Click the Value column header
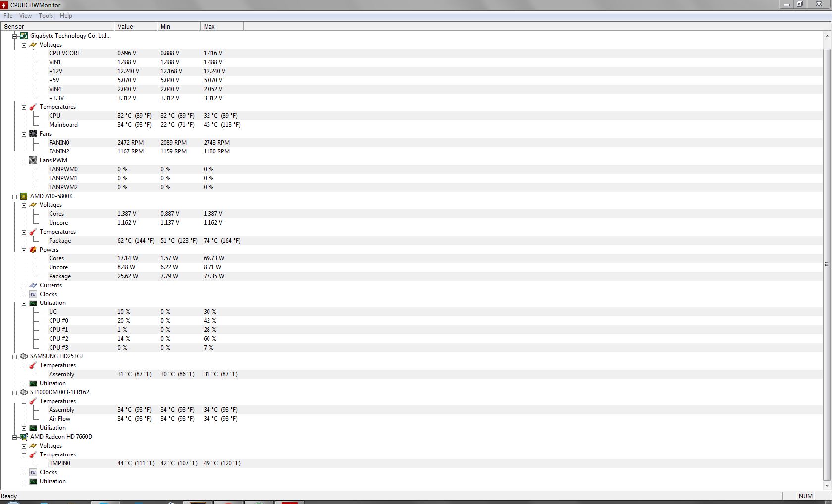Screen dimensions: 832x504 click(x=136, y=27)
